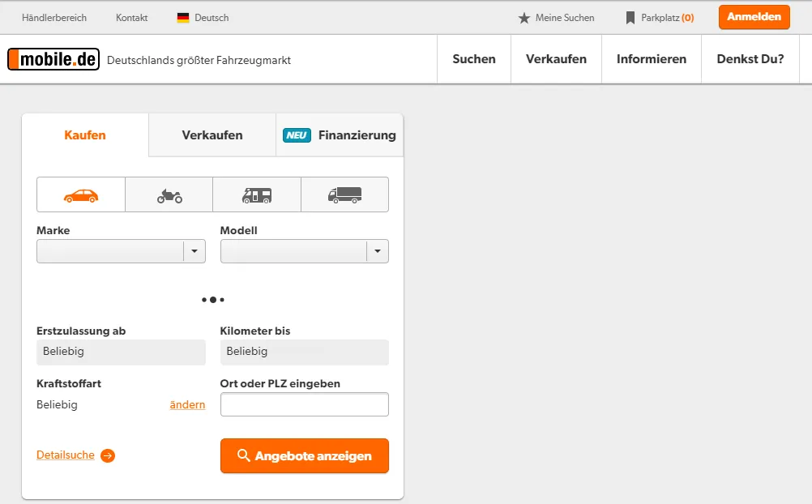Click the NEU badge on Finanzierung tab

(297, 135)
